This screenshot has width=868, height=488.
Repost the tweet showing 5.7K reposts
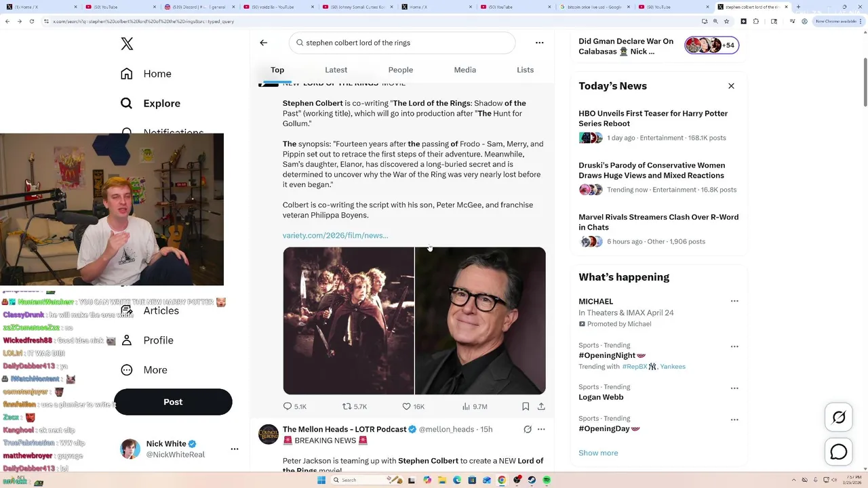coord(355,407)
